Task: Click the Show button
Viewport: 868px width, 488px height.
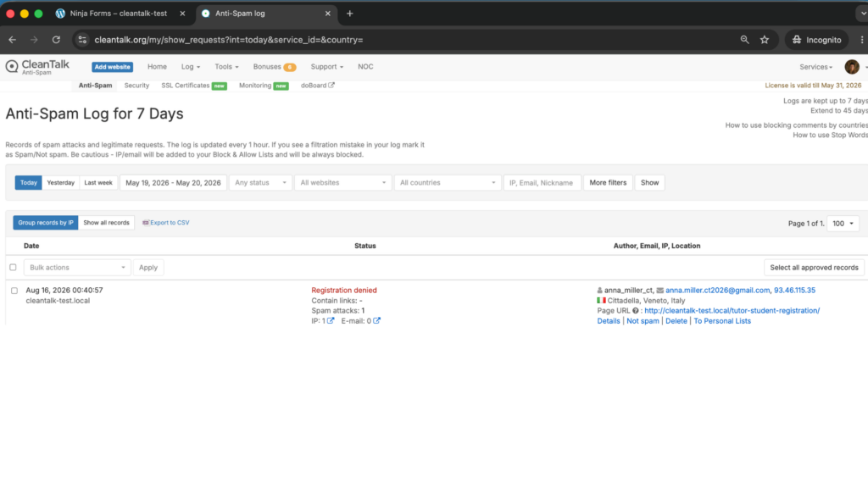Action: coord(649,183)
